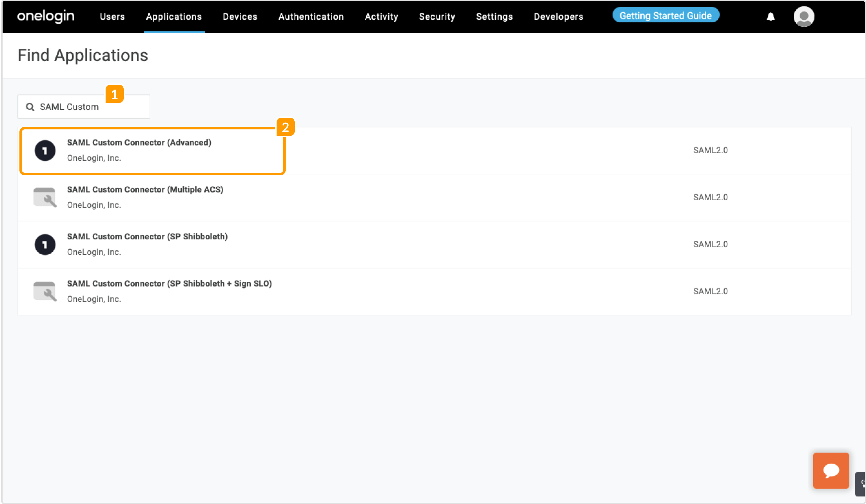Click the SAML Custom search input field
The image size is (866, 504).
[x=84, y=107]
